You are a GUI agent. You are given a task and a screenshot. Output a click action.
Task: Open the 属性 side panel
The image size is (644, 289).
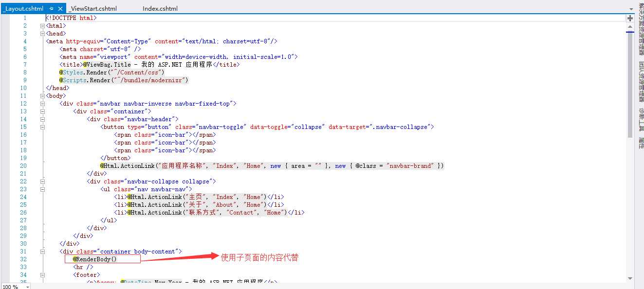pos(641,143)
